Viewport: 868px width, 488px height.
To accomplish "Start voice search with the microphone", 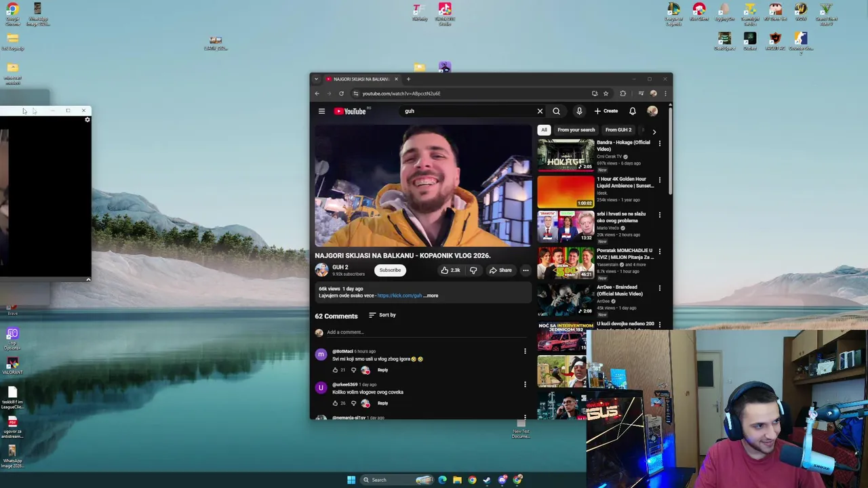I will pyautogui.click(x=579, y=111).
